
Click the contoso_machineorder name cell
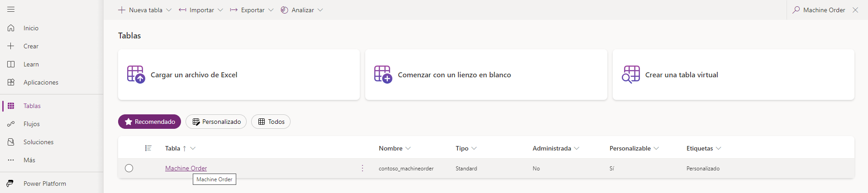406,169
